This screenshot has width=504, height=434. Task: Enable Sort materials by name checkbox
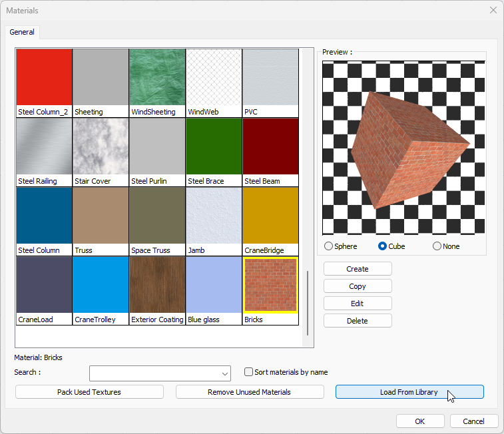point(249,372)
